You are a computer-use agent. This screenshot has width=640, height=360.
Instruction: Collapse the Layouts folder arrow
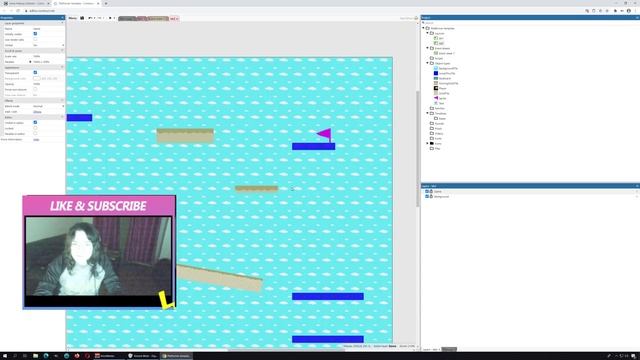click(x=428, y=33)
